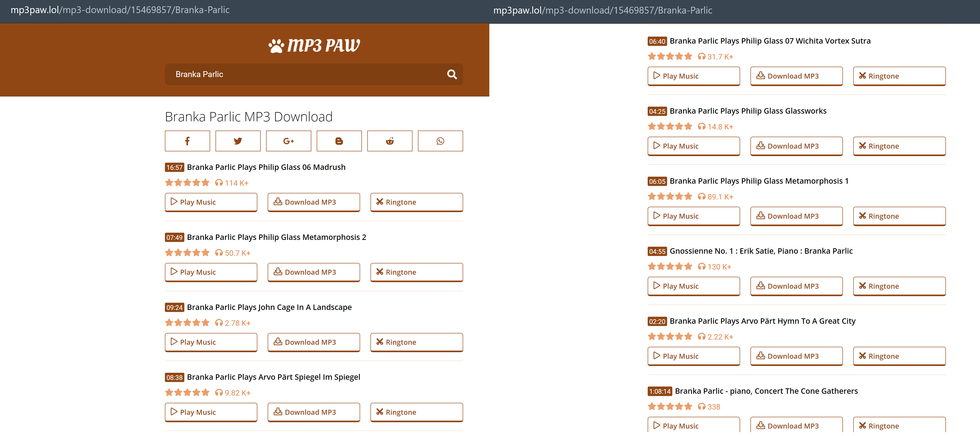Screen dimensions: 980x436
Task: Open title Arvo Pärt Spiegel Im Spiegel
Action: tap(273, 377)
